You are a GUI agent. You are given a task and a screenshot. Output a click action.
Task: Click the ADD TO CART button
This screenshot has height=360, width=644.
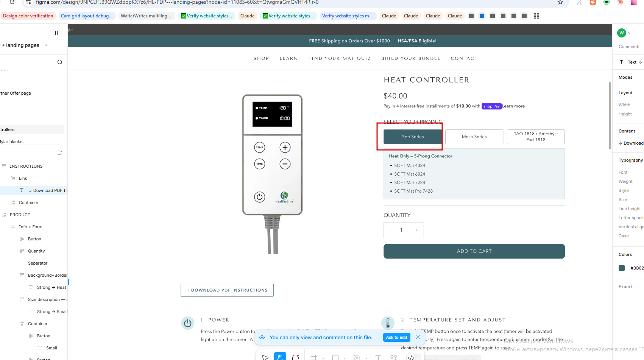(x=474, y=251)
